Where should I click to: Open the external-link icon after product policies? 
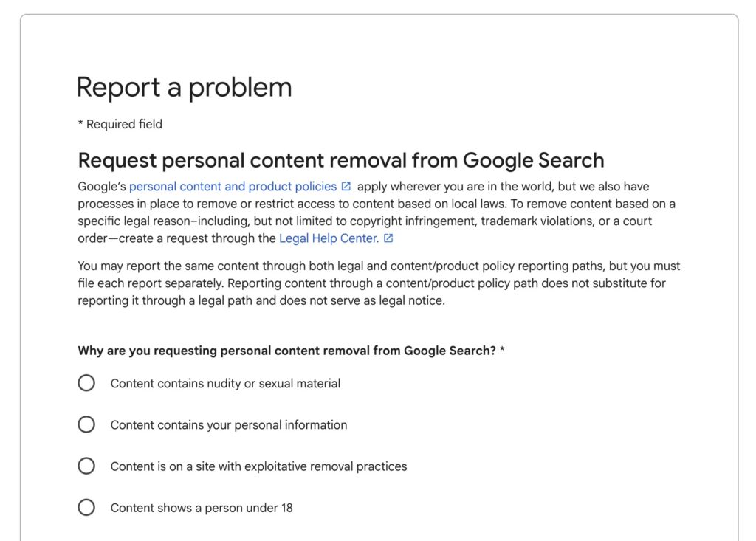click(x=346, y=187)
